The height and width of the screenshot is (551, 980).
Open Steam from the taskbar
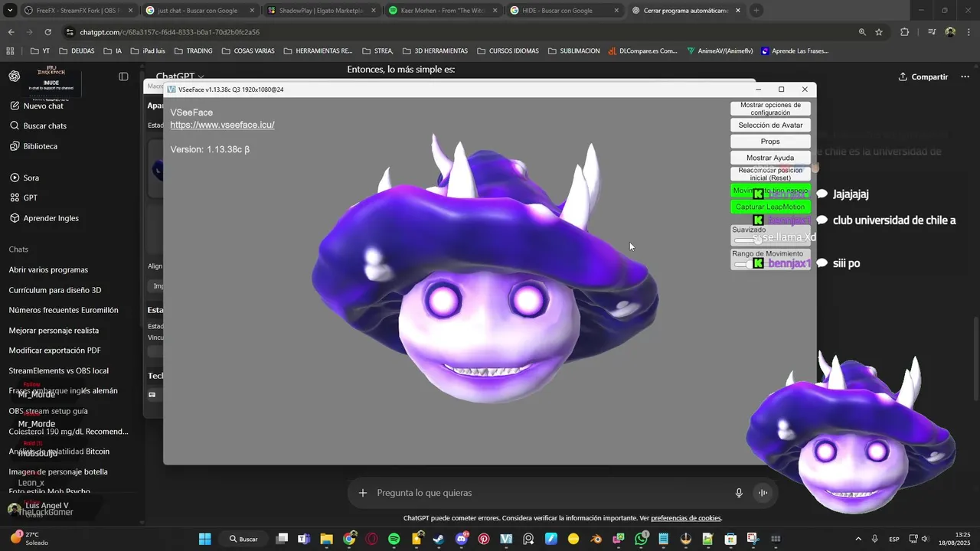pyautogui.click(x=439, y=539)
